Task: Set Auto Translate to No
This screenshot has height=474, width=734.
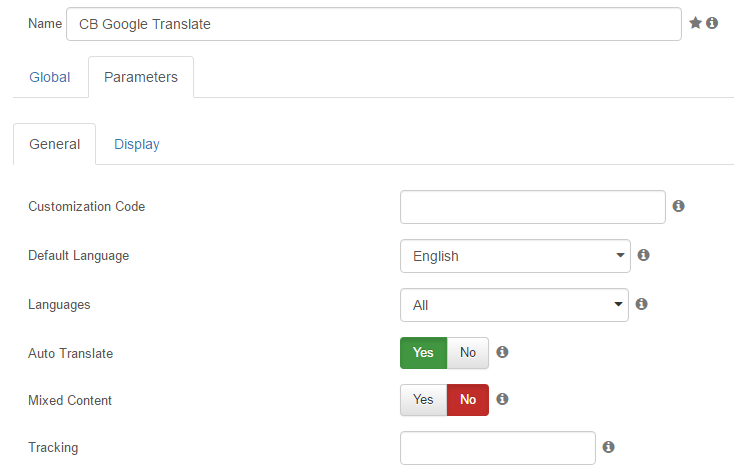Action: point(468,353)
